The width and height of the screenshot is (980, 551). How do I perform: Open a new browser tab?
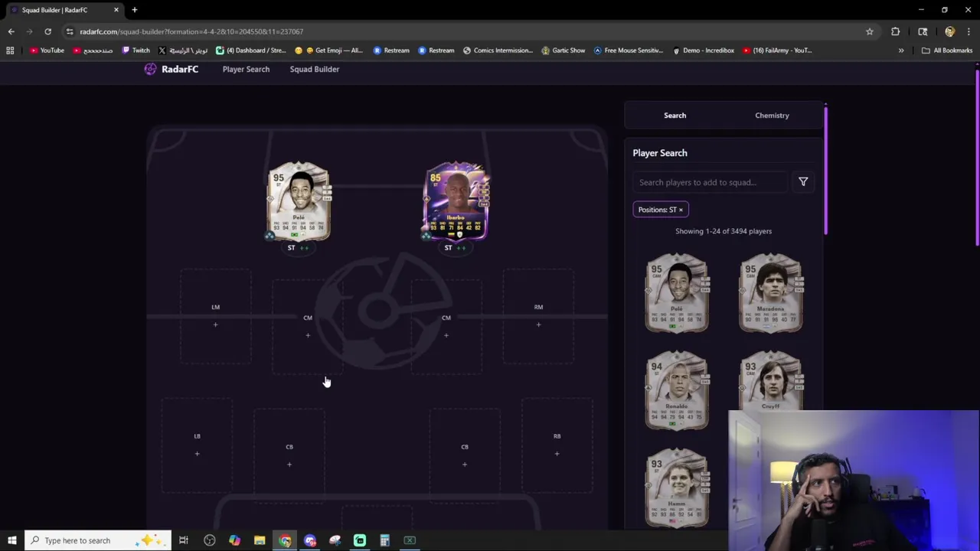(134, 10)
